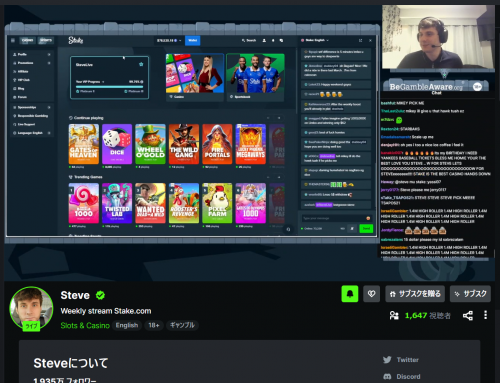Open the share icon near viewer count
The height and width of the screenshot is (383, 500).
(468, 315)
